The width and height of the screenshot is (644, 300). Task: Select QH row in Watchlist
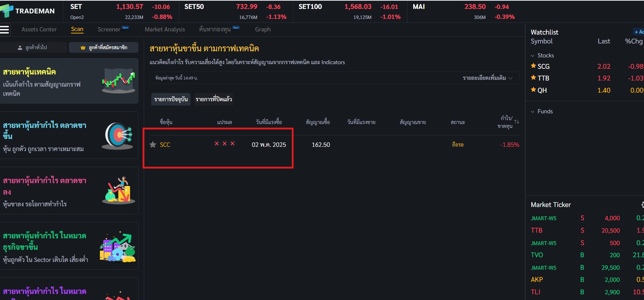point(587,90)
